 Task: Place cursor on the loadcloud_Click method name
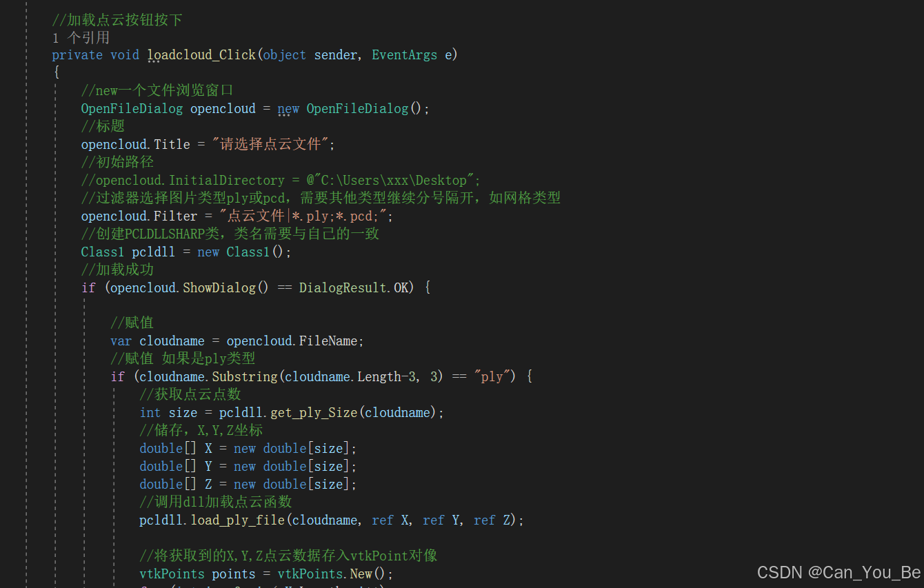pyautogui.click(x=201, y=54)
